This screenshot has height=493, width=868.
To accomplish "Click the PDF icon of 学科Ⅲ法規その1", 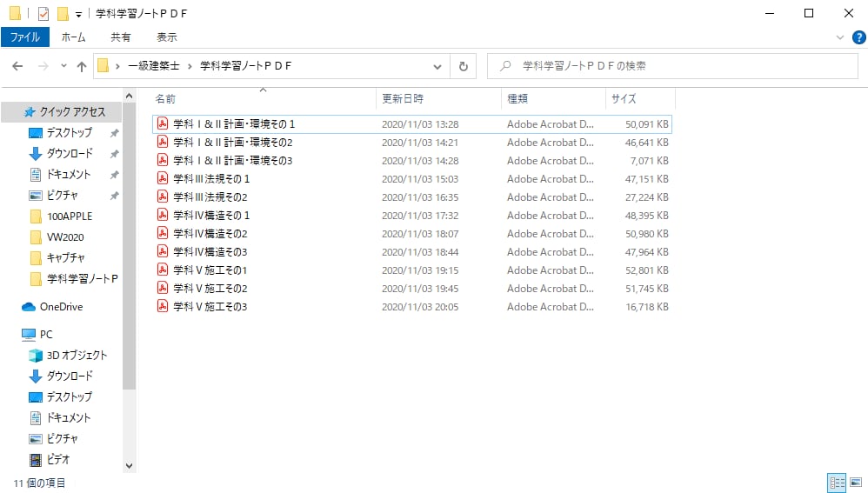I will pos(162,178).
